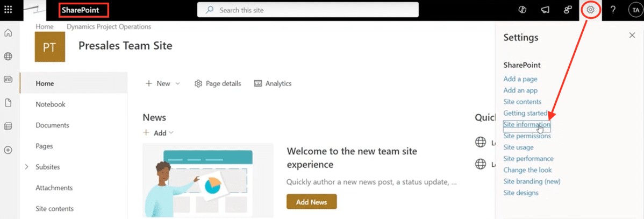Click the settings gear icon
Screen dimensions: 644x219
591,10
